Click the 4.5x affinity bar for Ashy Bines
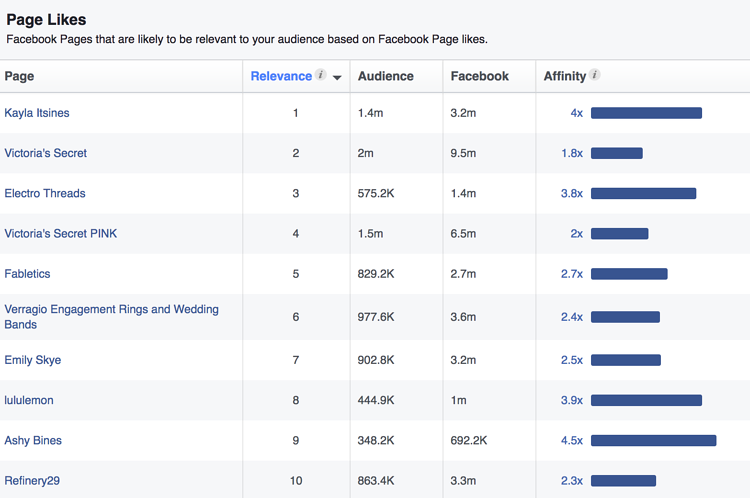750x498 pixels. coord(653,440)
